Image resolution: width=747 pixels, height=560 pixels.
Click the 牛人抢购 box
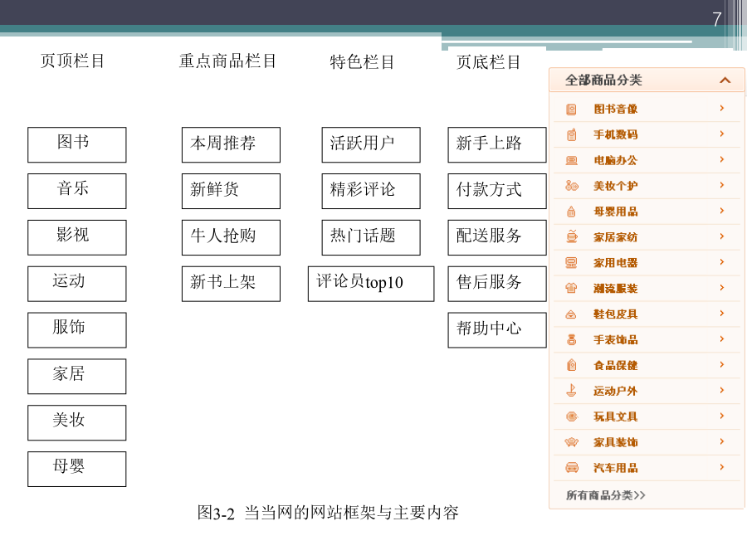(x=231, y=237)
